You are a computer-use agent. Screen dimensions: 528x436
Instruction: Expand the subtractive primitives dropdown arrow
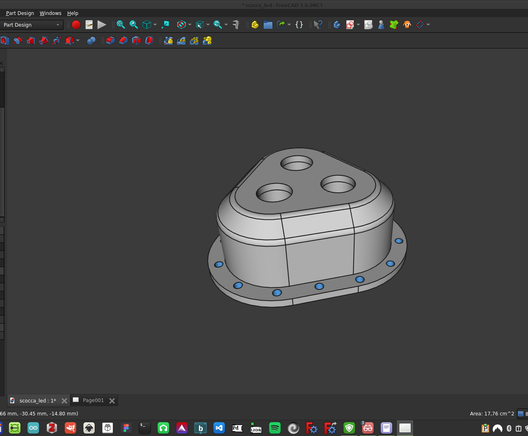click(x=78, y=41)
